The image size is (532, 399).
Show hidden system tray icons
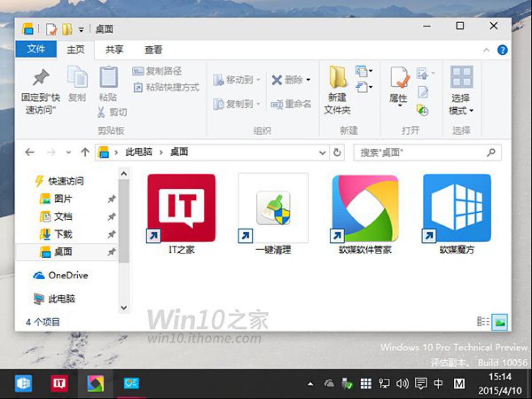coord(310,384)
